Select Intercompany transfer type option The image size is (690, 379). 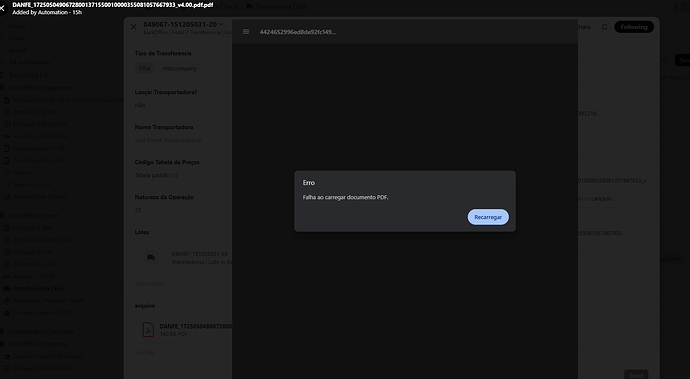pyautogui.click(x=179, y=68)
